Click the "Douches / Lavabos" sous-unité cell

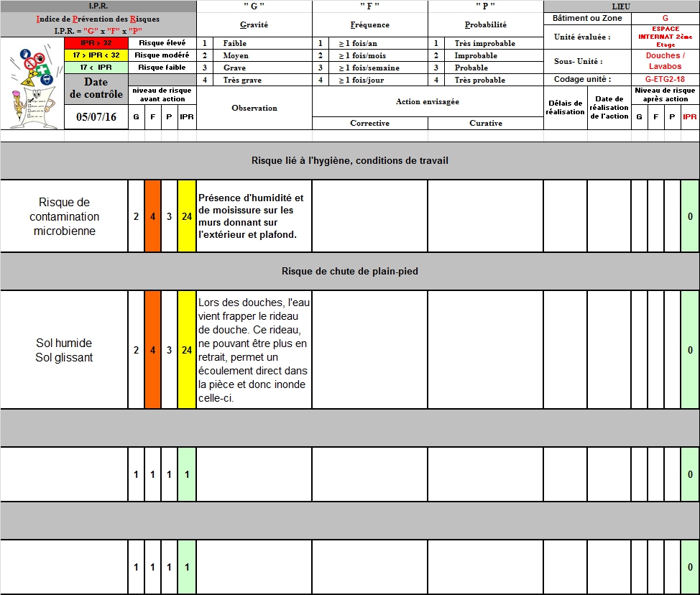[665, 61]
